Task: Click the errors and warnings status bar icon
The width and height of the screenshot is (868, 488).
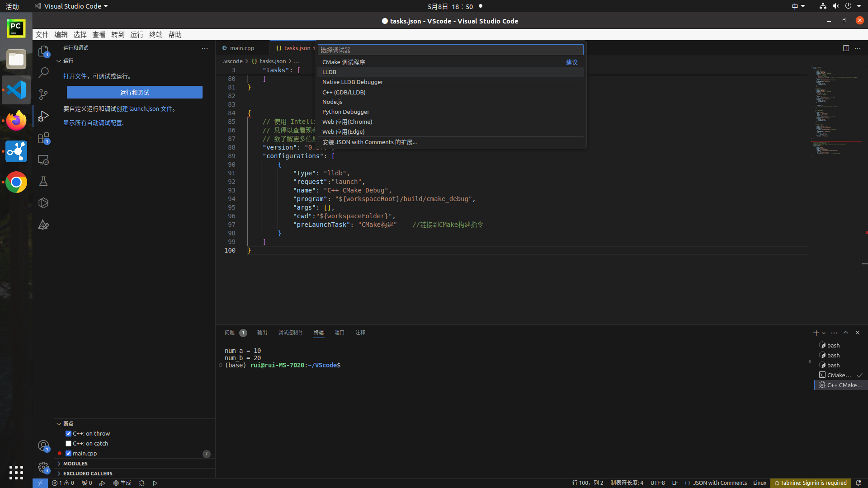Action: [x=63, y=483]
